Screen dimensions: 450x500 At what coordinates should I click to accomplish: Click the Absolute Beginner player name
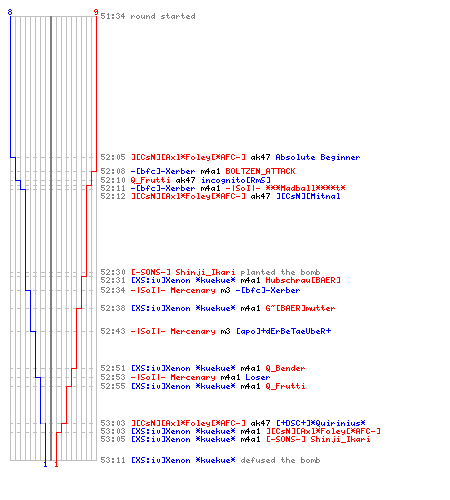tap(318, 157)
